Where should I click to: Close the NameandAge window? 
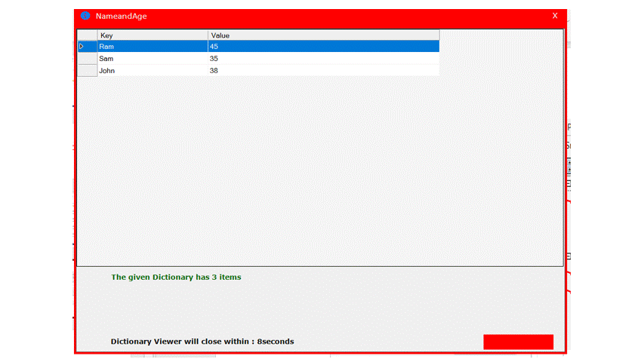coord(555,16)
